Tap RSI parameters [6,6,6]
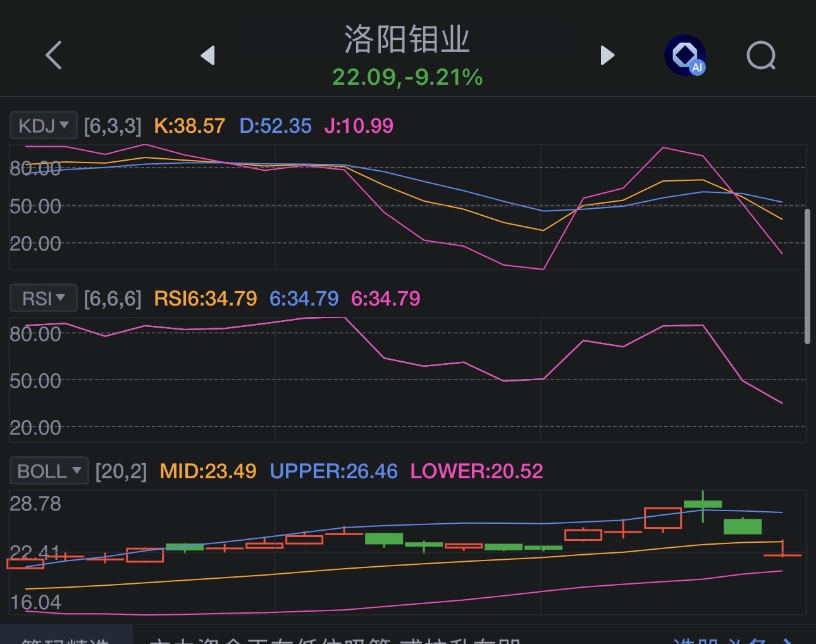This screenshot has height=644, width=816. [113, 299]
